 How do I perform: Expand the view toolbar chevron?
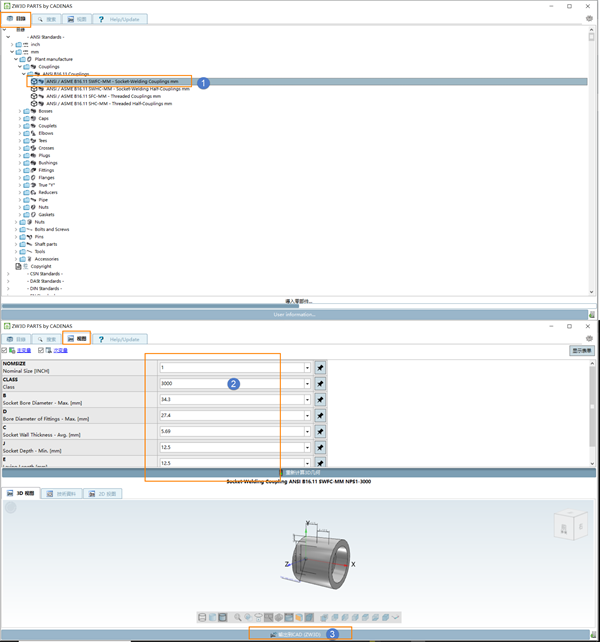[x=395, y=617]
